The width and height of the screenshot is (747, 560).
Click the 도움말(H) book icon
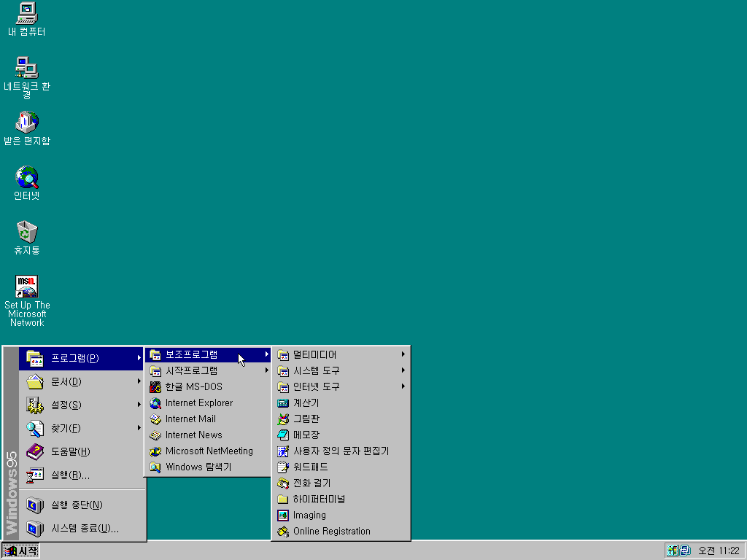click(x=35, y=451)
